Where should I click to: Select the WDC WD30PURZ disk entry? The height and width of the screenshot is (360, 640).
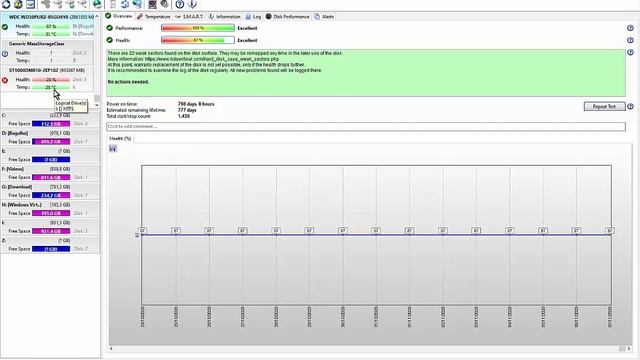(47, 25)
